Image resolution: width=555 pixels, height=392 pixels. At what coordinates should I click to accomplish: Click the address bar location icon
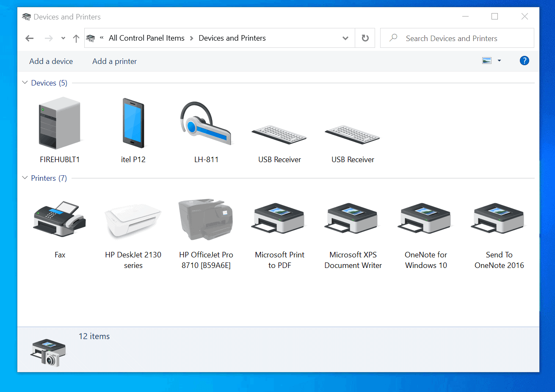tap(91, 38)
